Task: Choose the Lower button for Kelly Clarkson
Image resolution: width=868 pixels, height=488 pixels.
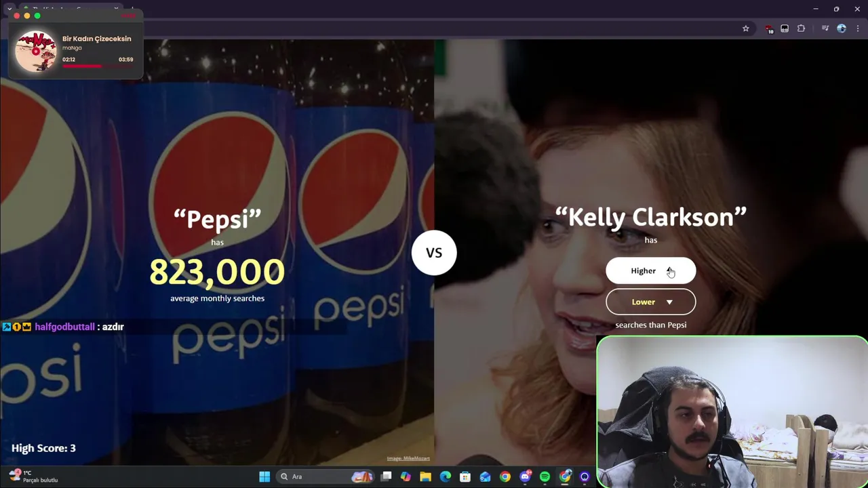Action: [650, 302]
